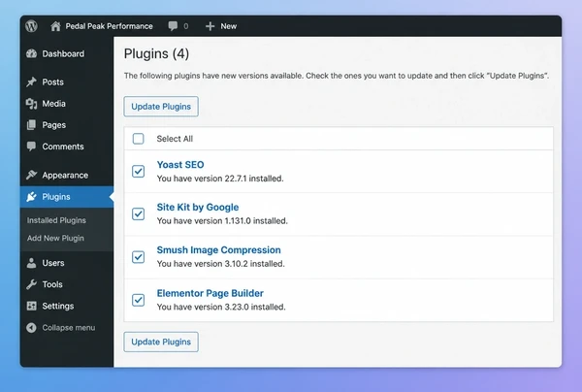Click text 'You have version 22.7.1 installed.'
This screenshot has height=392, width=582.
tap(220, 179)
